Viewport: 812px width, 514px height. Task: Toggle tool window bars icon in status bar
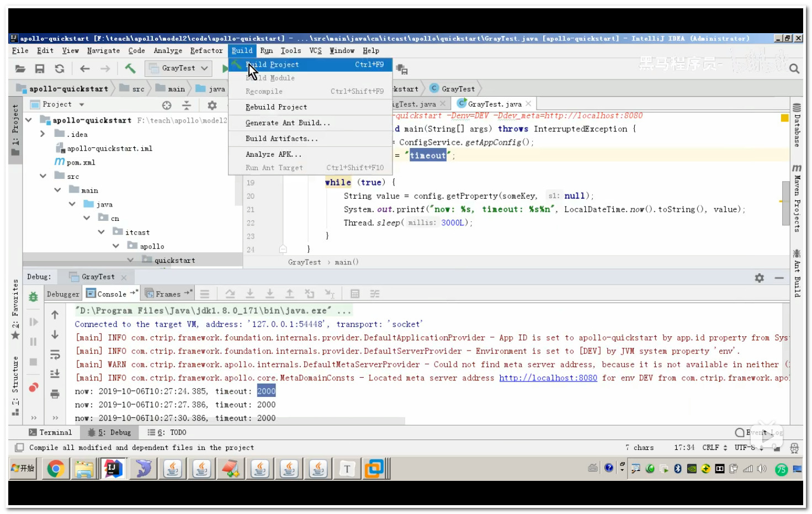coord(19,447)
